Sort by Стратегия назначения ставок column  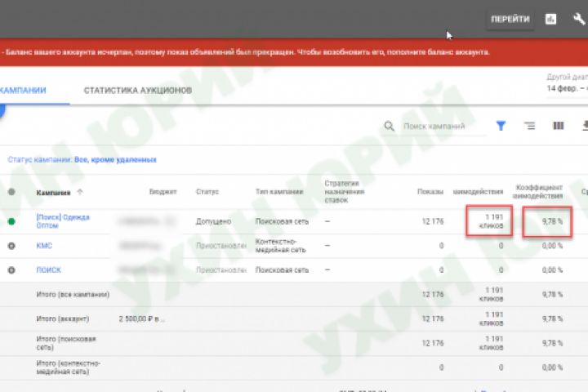(345, 192)
